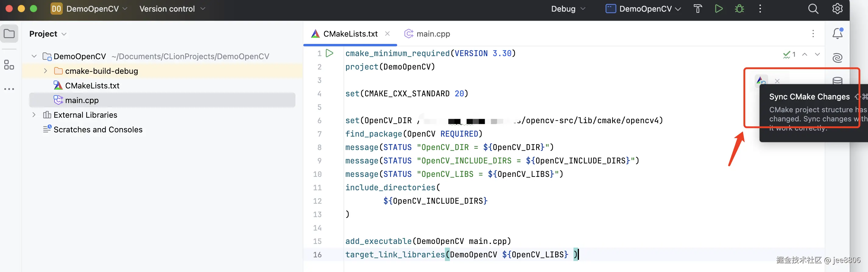This screenshot has width=868, height=272.
Task: Open IDE settings gear
Action: pyautogui.click(x=837, y=9)
